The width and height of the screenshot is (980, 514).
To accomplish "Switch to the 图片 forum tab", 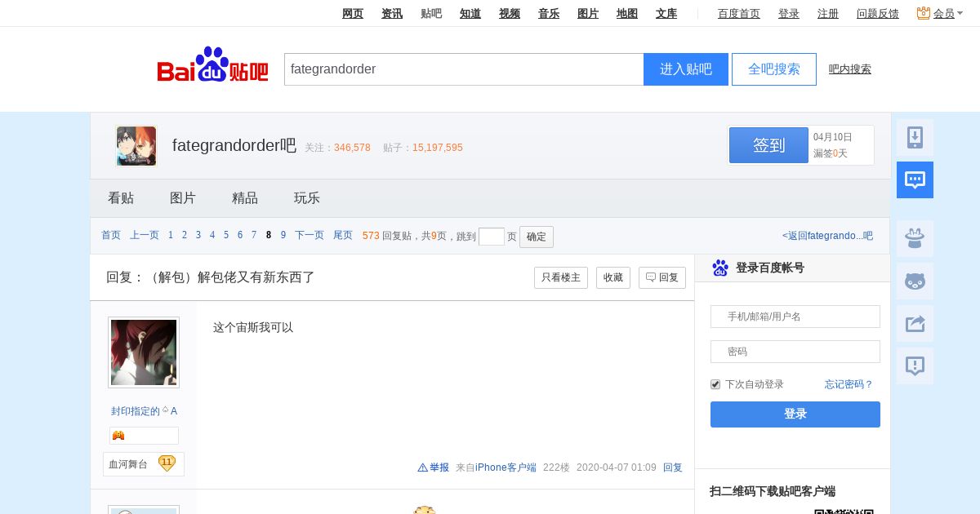I will (x=183, y=198).
